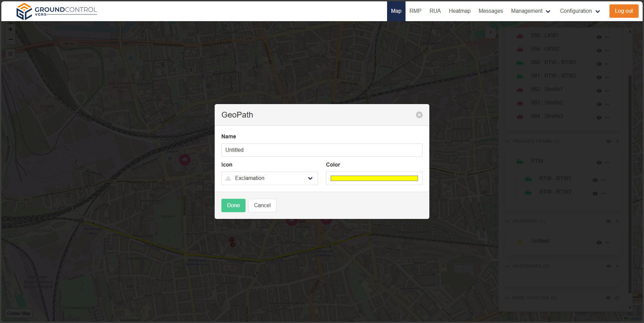Collapse the Geopaths section chevron

[507, 221]
